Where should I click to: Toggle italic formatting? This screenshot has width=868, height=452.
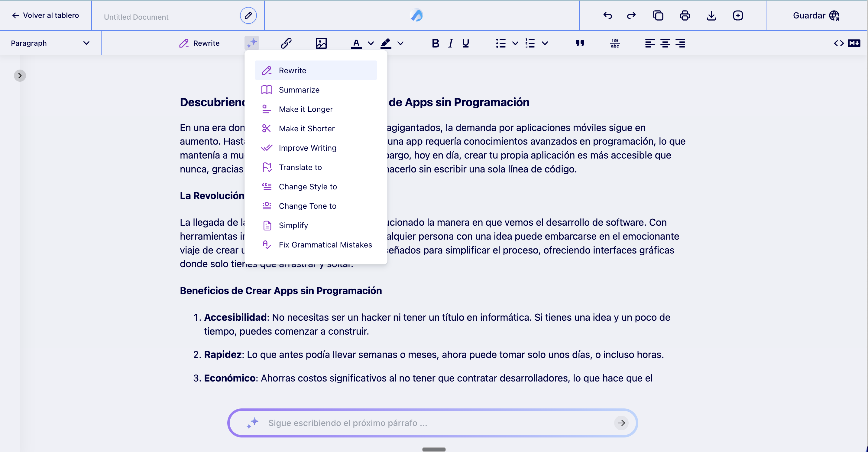[x=451, y=43]
